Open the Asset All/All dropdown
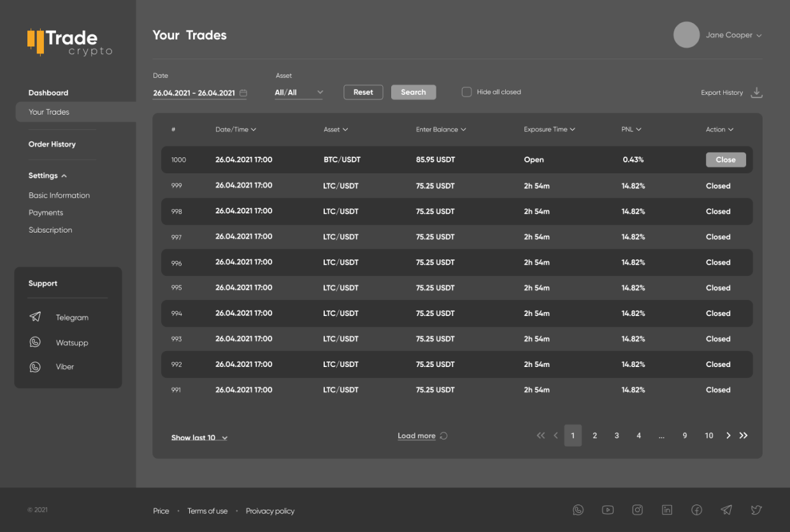This screenshot has height=532, width=790. tap(298, 93)
